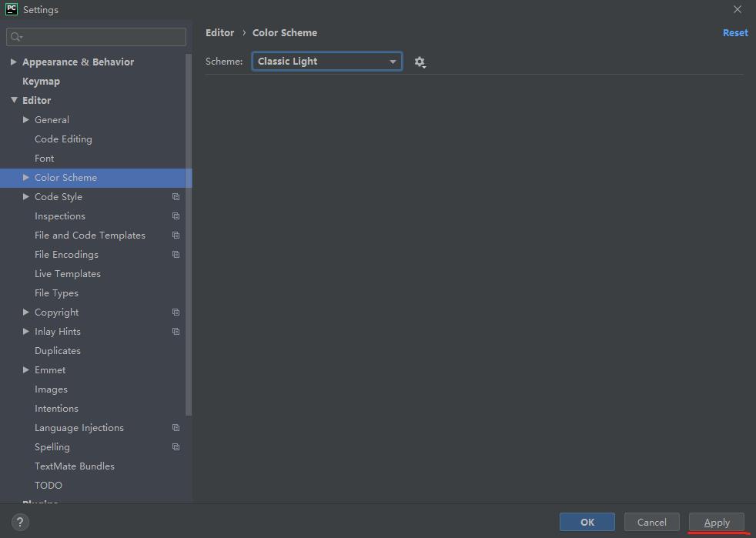
Task: Click the settings tree vertical scrollbar
Action: [189, 234]
